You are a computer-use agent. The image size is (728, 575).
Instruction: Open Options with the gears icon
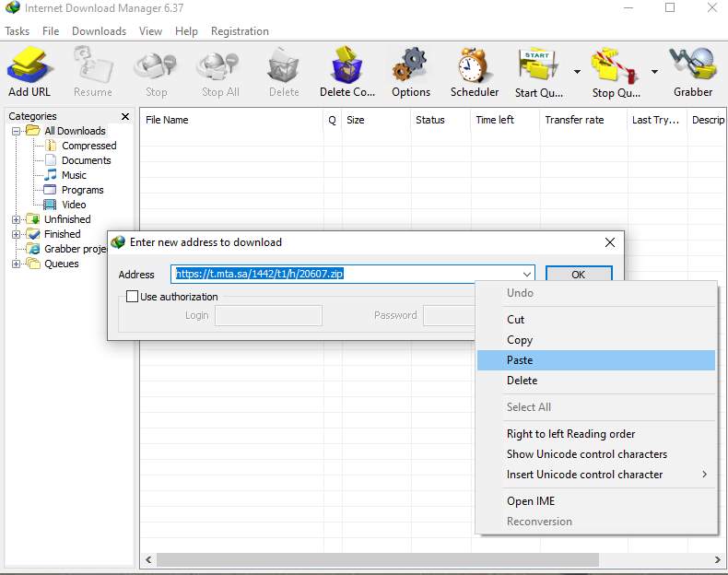click(410, 71)
